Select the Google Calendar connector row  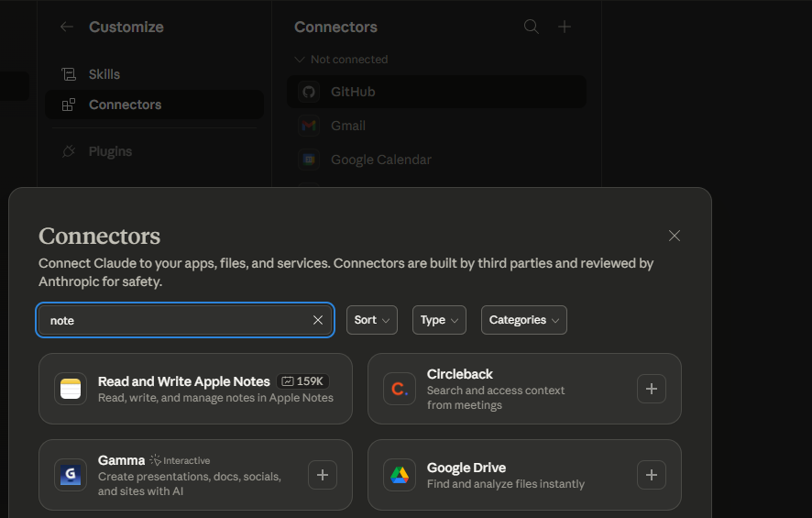click(436, 160)
